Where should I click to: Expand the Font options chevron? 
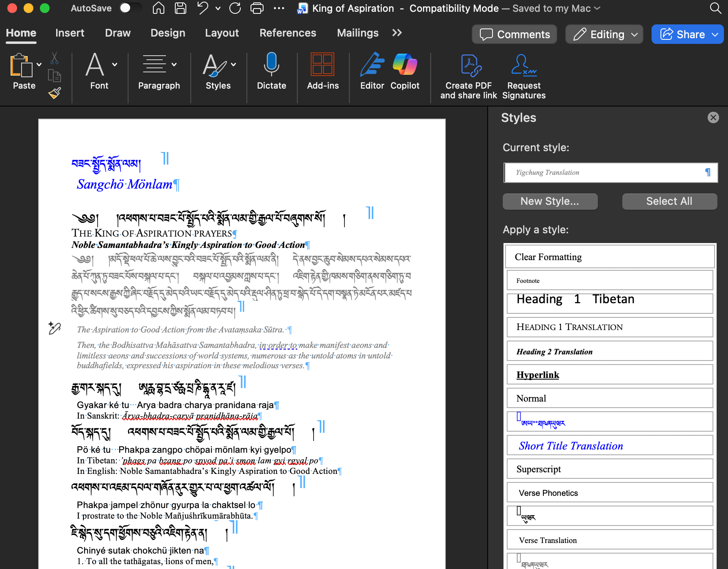114,64
